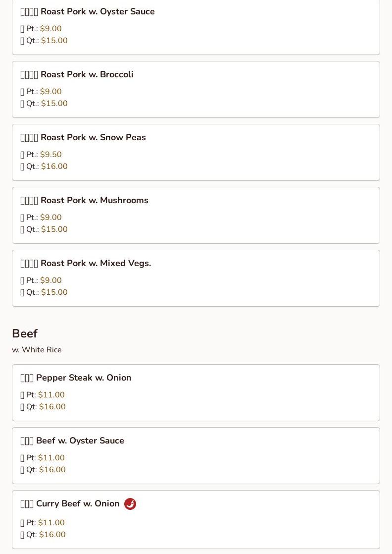Choose $11.00 pint price of Pepper Steak

click(x=51, y=395)
